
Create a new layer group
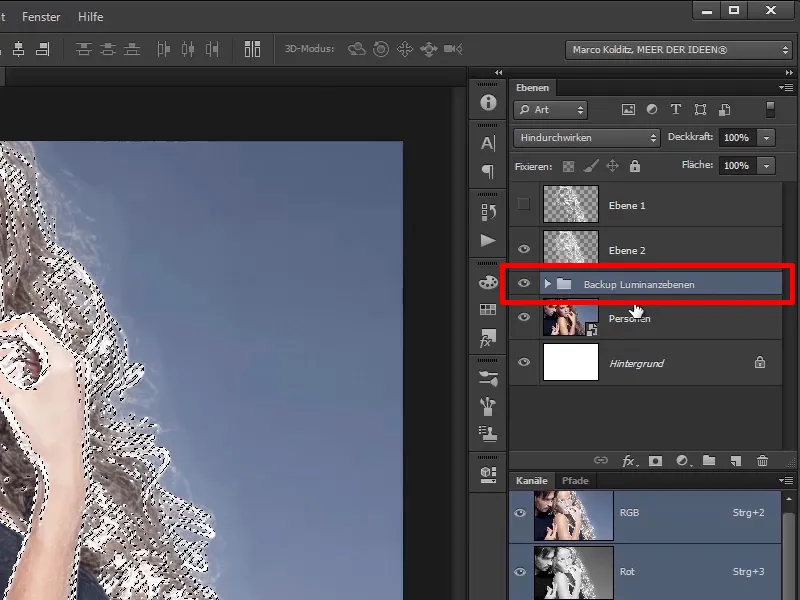click(709, 460)
